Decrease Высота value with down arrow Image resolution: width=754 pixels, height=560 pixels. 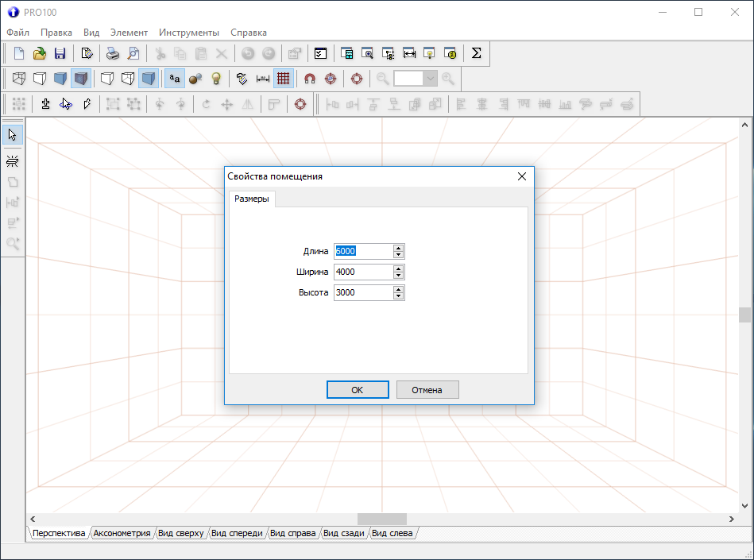(x=399, y=296)
